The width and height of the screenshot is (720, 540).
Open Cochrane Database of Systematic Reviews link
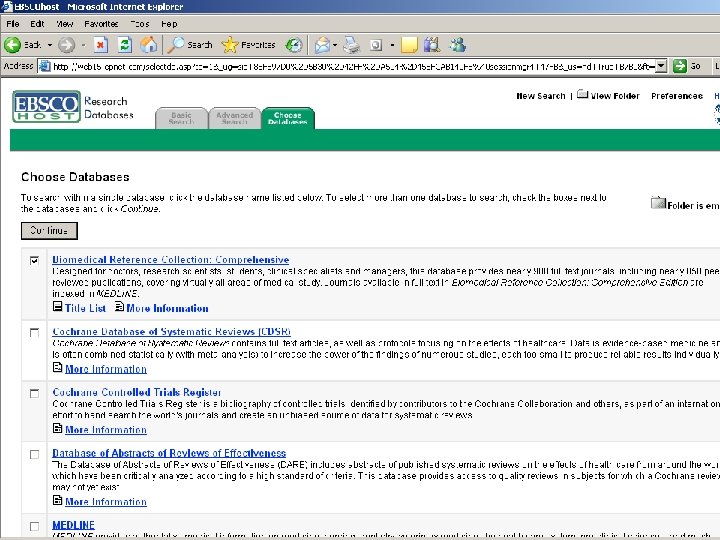click(171, 332)
